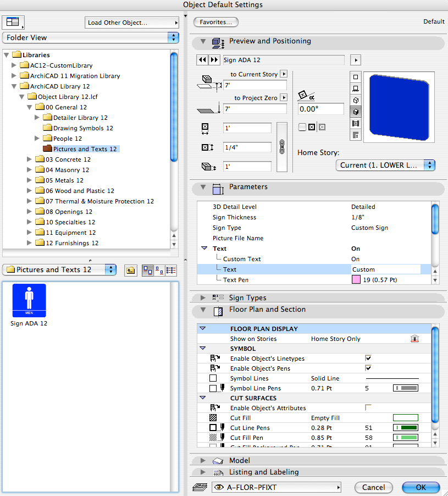448x496 pixels.
Task: Click the Favorites button
Action: 215,22
